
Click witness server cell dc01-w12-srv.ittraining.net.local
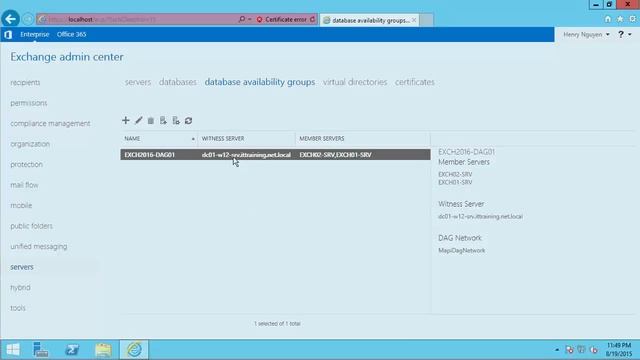coord(246,155)
